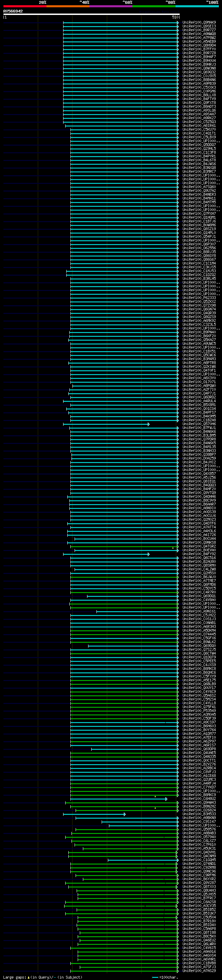Select hit label UniRef100_C1GQH5
This screenshot has height=980, width=222.
[199, 860]
